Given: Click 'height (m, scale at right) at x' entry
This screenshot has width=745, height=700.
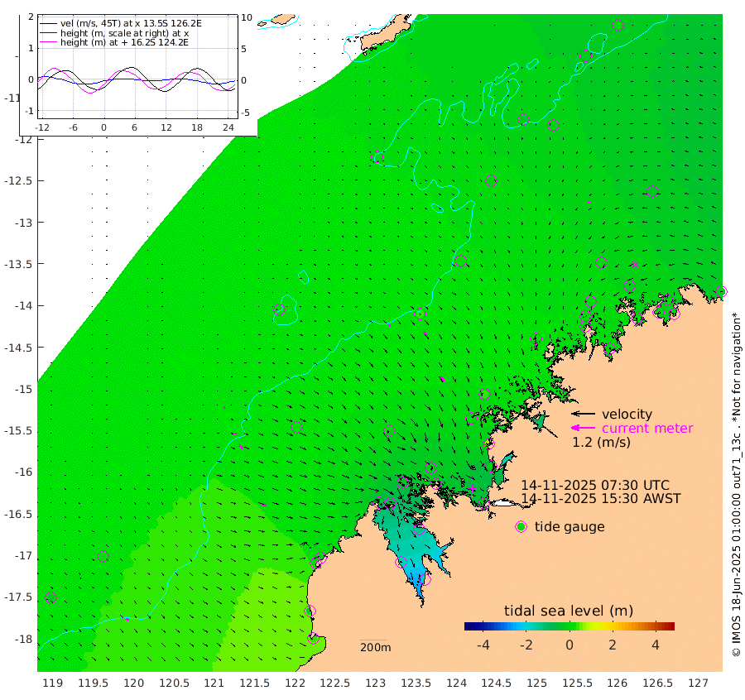Looking at the screenshot, I should tap(124, 33).
